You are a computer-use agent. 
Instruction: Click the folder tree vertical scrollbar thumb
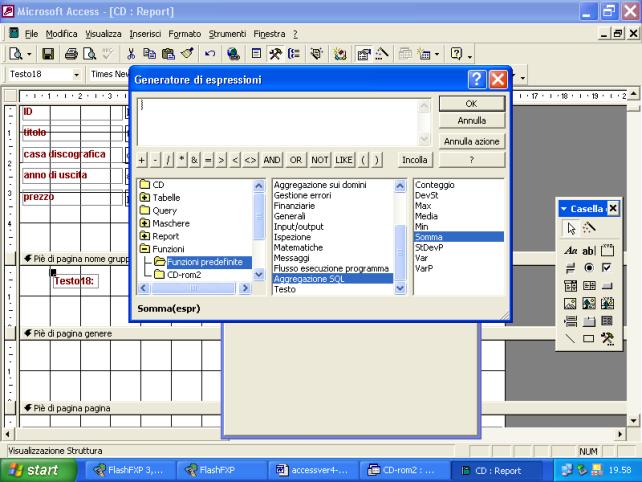coord(259,216)
